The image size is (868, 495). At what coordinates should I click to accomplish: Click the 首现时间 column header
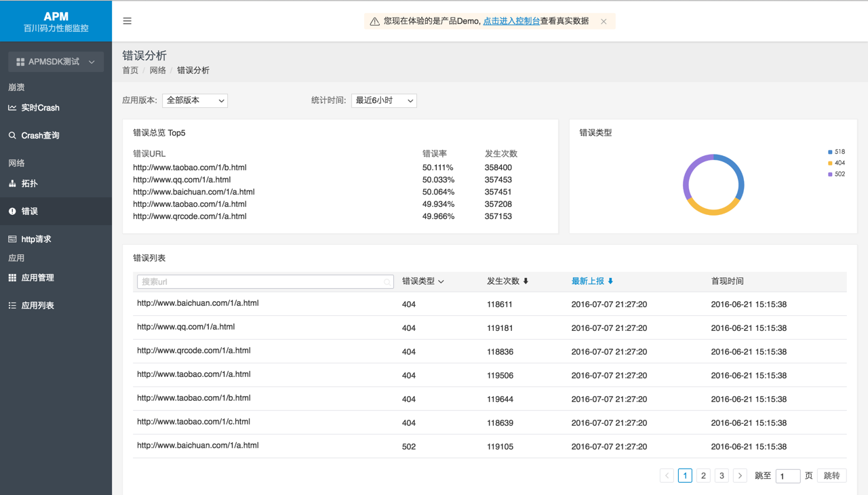click(x=728, y=281)
